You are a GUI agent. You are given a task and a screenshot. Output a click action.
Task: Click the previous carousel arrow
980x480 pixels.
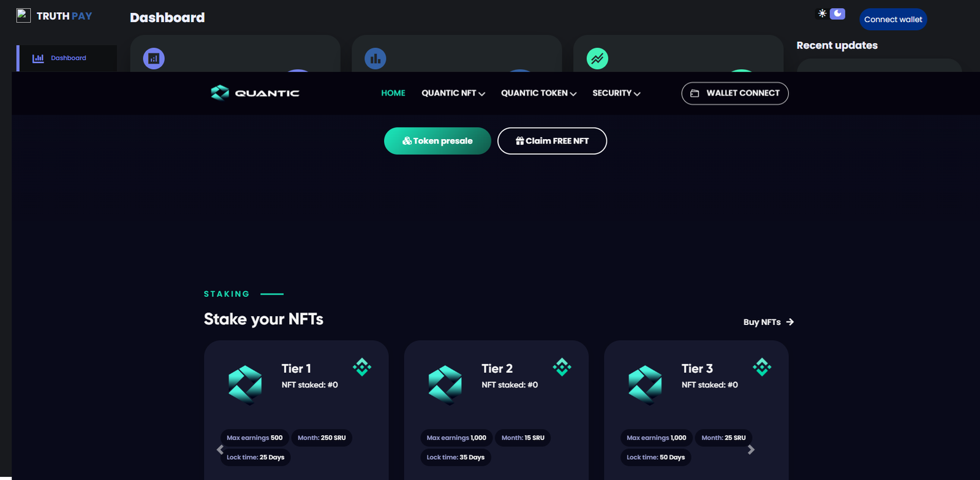(x=220, y=450)
